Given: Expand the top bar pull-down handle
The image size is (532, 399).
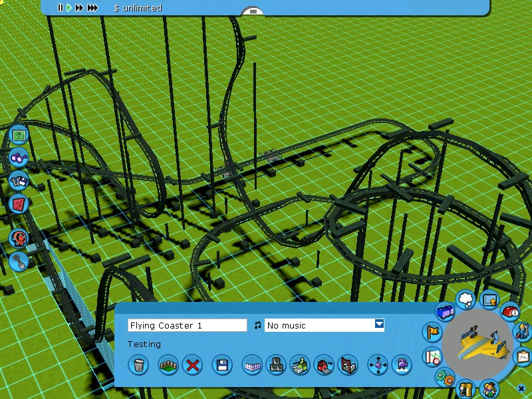Looking at the screenshot, I should click(x=253, y=11).
